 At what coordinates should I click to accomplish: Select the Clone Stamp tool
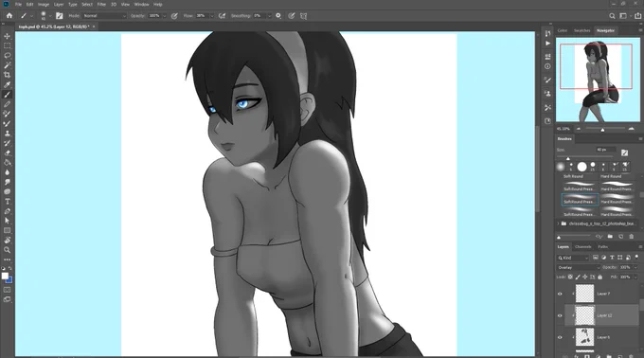tap(7, 134)
